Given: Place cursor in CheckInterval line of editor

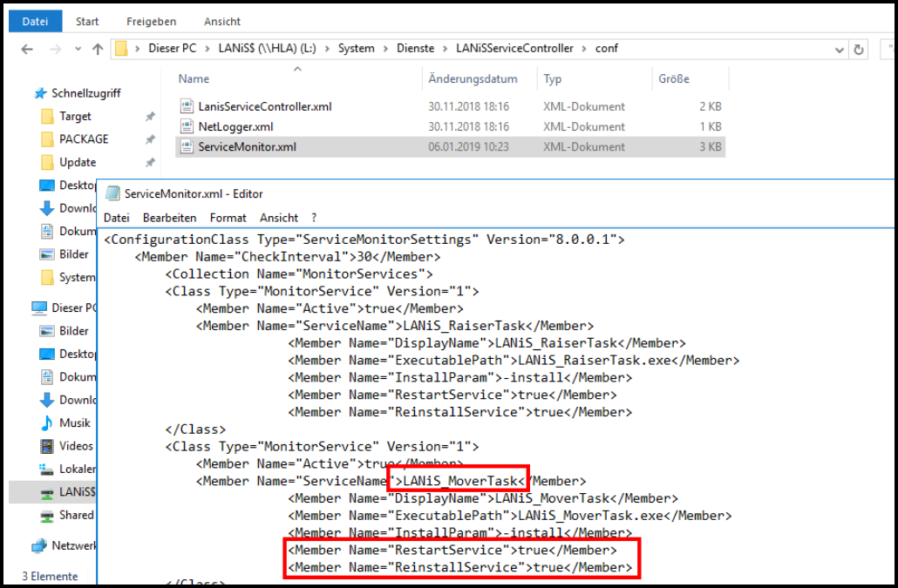Looking at the screenshot, I should coord(288,257).
